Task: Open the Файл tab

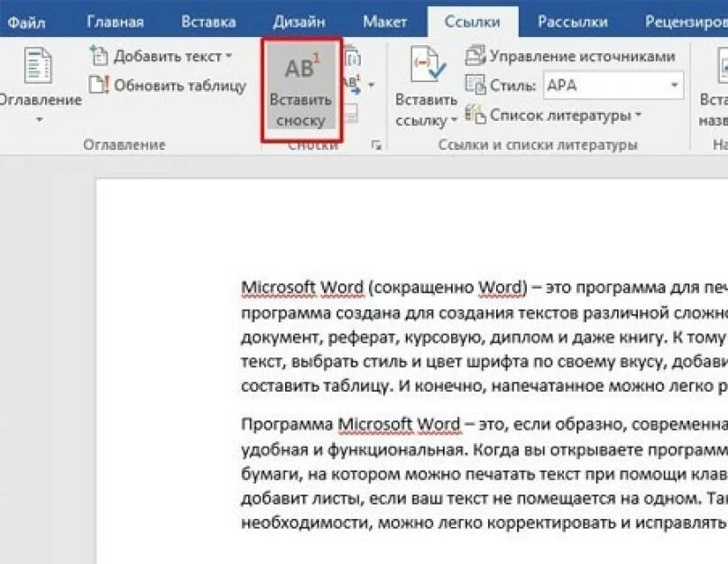Action: (x=26, y=22)
